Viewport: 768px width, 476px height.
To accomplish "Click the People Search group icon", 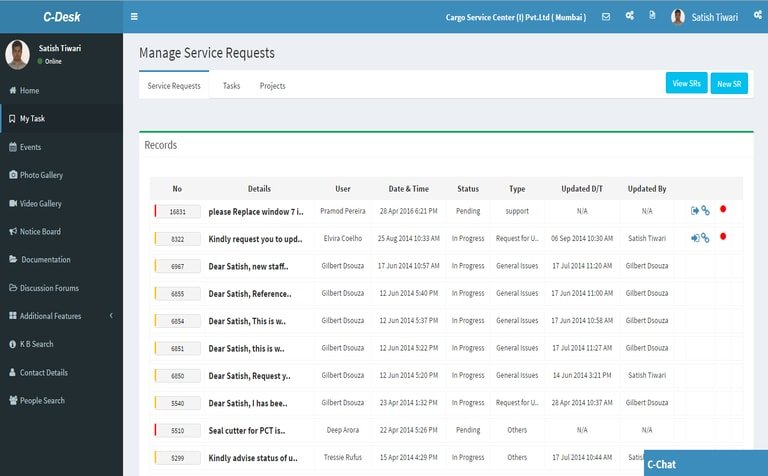I will 13,400.
